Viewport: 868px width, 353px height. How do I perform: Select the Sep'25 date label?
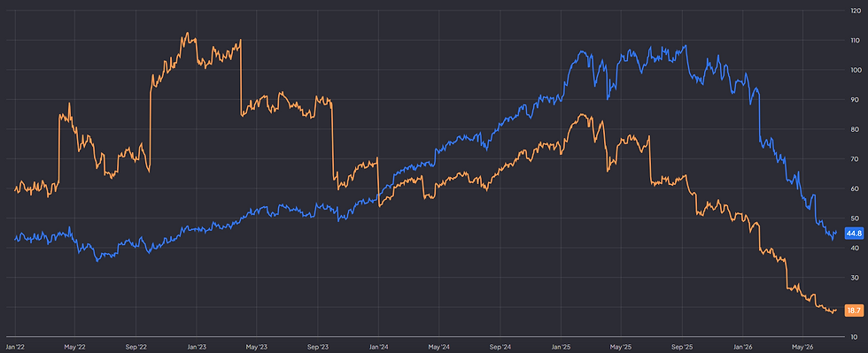click(x=681, y=347)
